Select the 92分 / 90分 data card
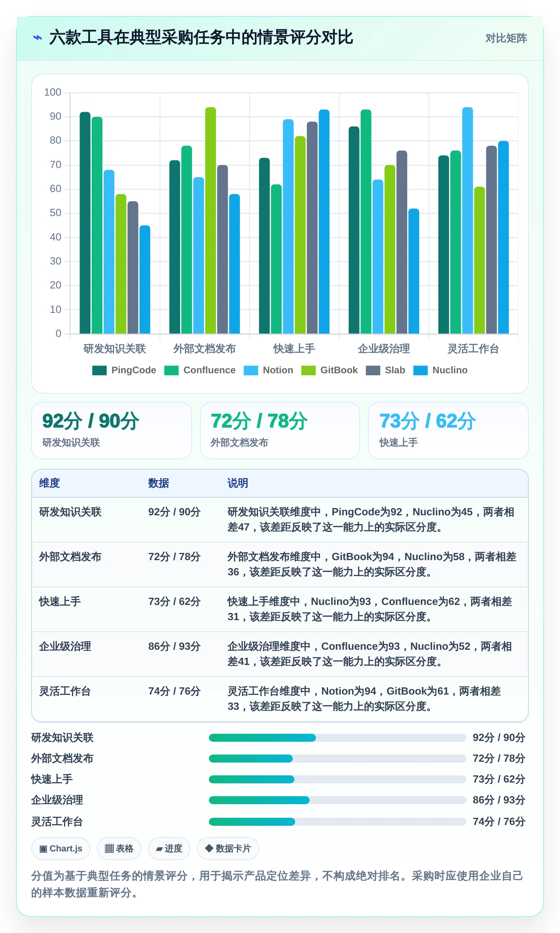 [112, 430]
